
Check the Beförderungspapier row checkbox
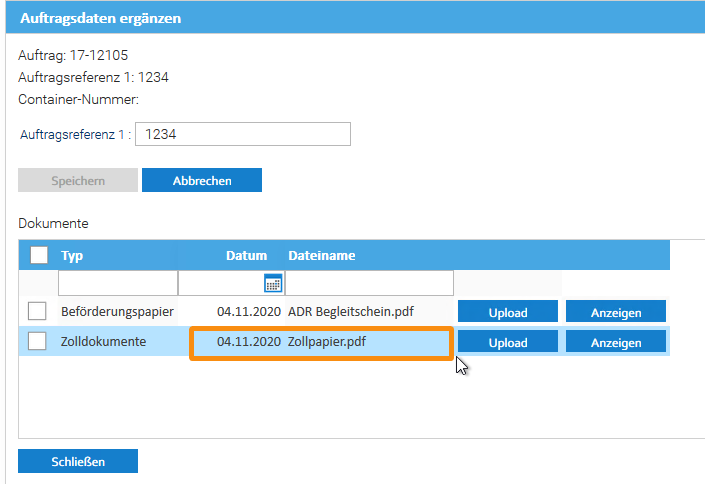[x=38, y=312]
